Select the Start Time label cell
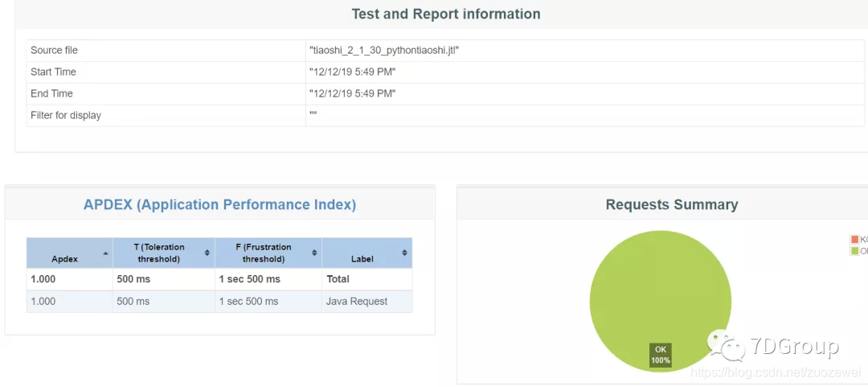 pyautogui.click(x=166, y=72)
